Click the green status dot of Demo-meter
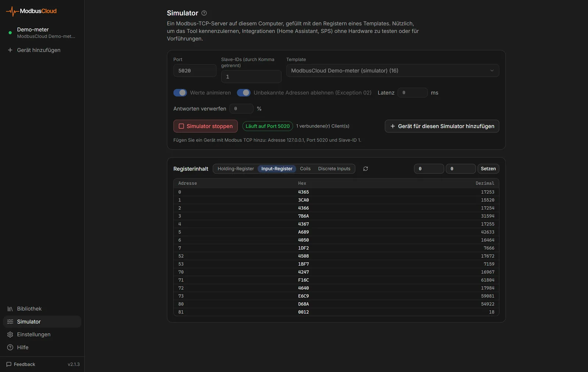 coord(10,33)
